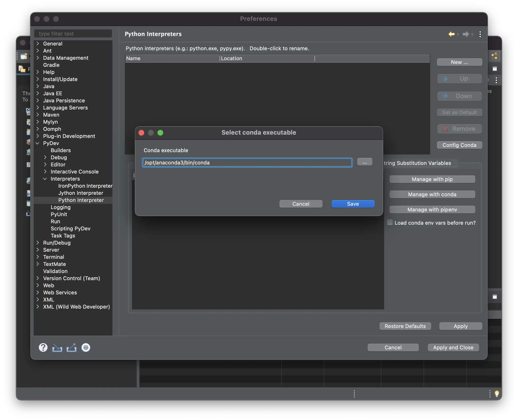The width and height of the screenshot is (518, 420).
Task: Click the oomph preference recorder icon
Action: click(86, 347)
